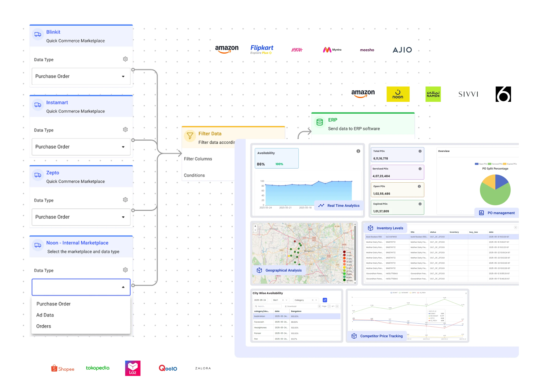Clear the Slot 1 selection
Viewport: 551px width, 392px height.
(283, 300)
